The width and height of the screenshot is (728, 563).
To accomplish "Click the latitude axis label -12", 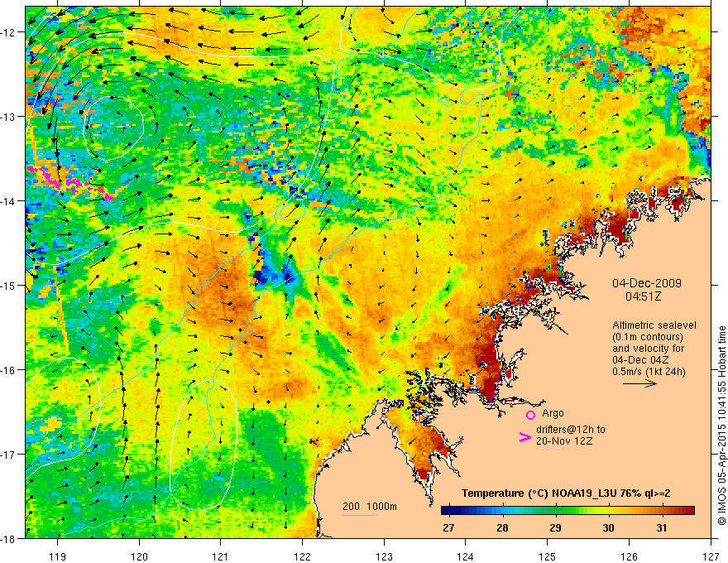I will coord(8,32).
